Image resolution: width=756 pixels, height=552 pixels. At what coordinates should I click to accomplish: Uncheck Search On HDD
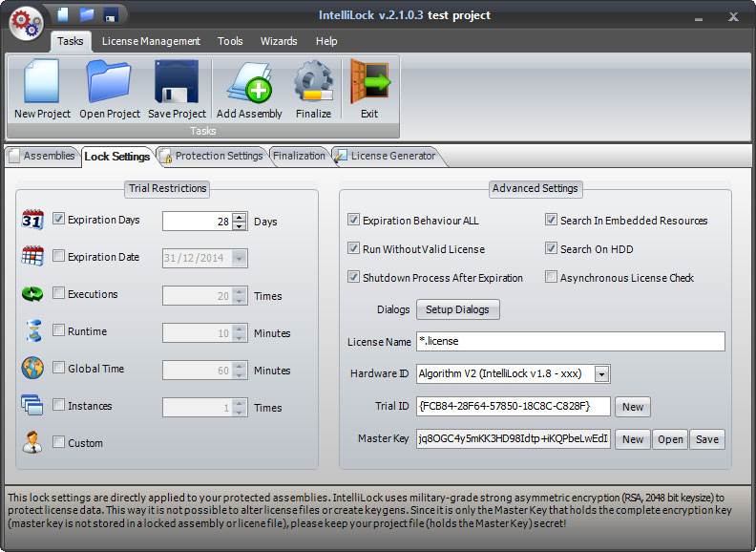pyautogui.click(x=551, y=248)
